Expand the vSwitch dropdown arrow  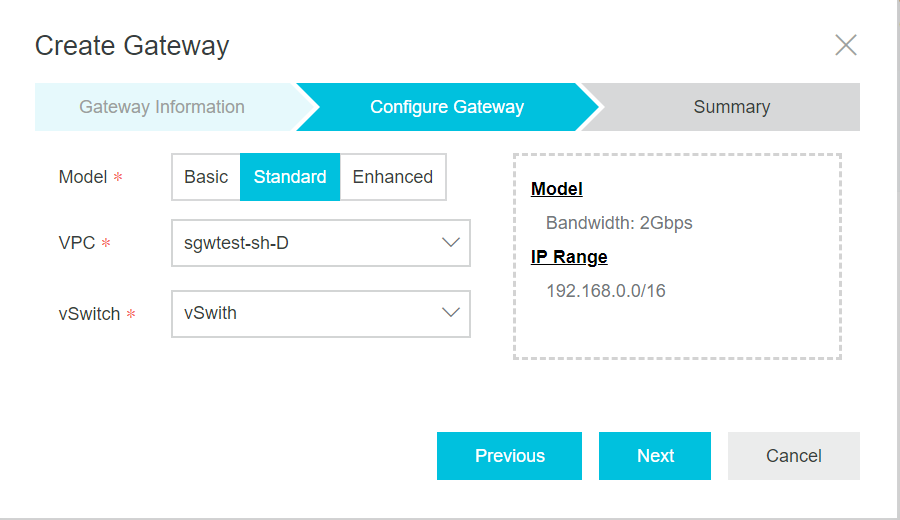click(451, 313)
